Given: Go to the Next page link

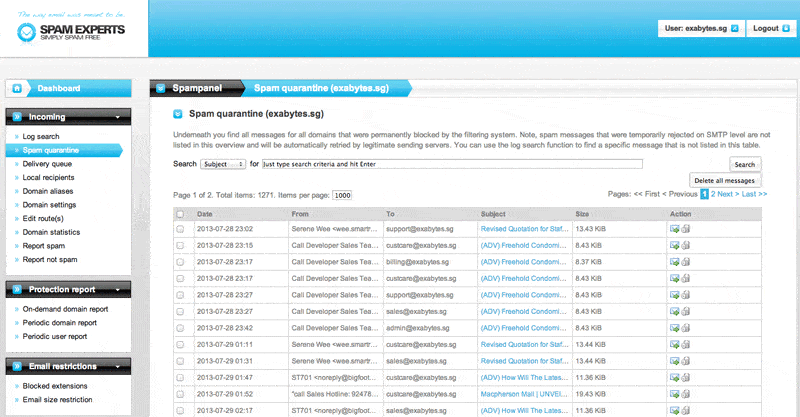Looking at the screenshot, I should click(x=728, y=194).
